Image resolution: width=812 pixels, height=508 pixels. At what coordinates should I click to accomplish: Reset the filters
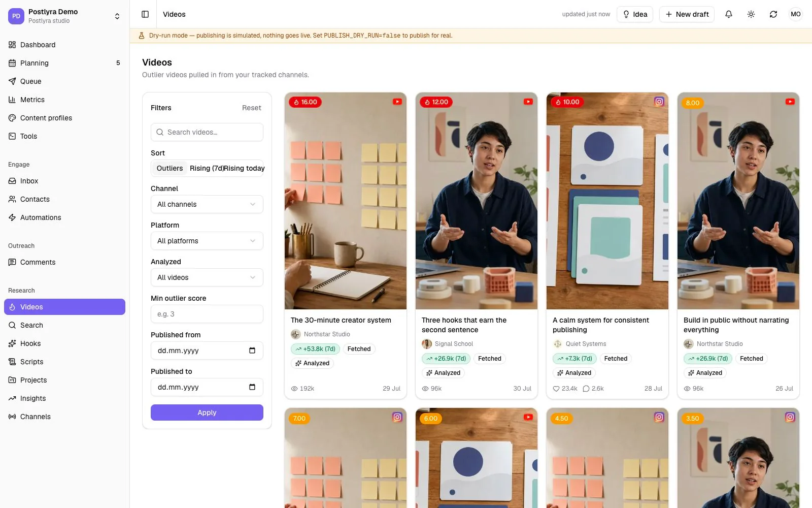click(x=251, y=108)
